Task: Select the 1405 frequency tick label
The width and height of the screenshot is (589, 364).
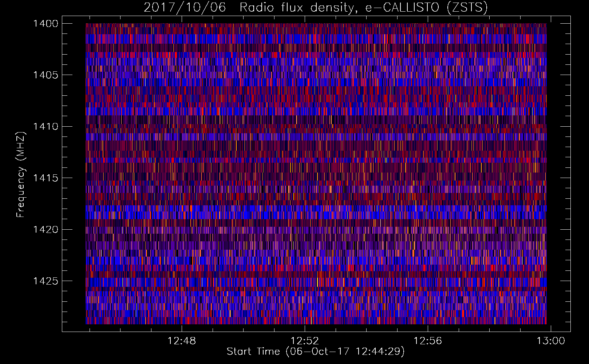Action: (46, 75)
